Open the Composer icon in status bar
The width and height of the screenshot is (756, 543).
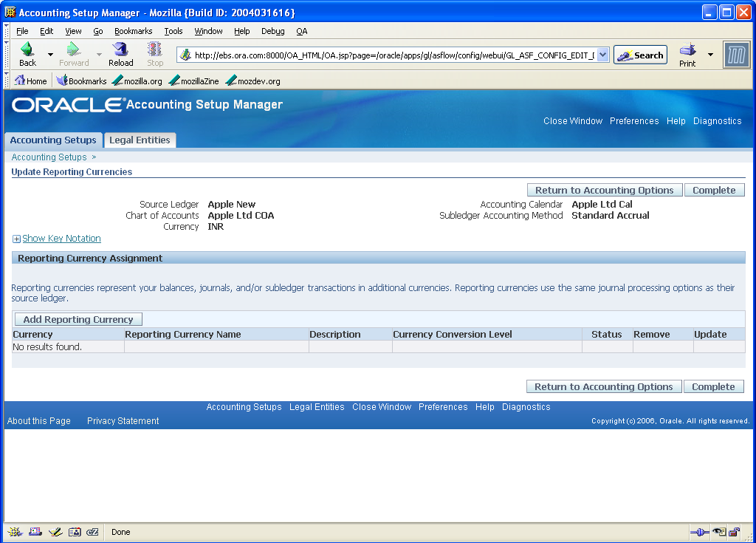(55, 532)
